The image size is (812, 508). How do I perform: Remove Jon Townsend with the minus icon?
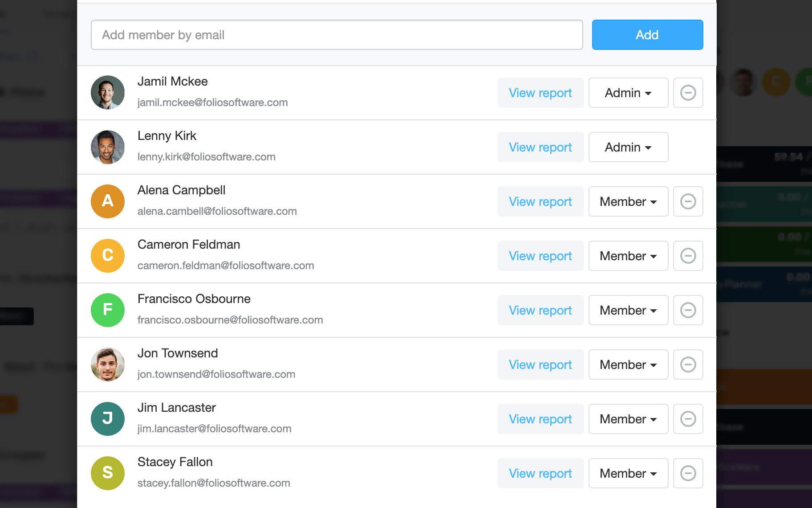tap(688, 365)
